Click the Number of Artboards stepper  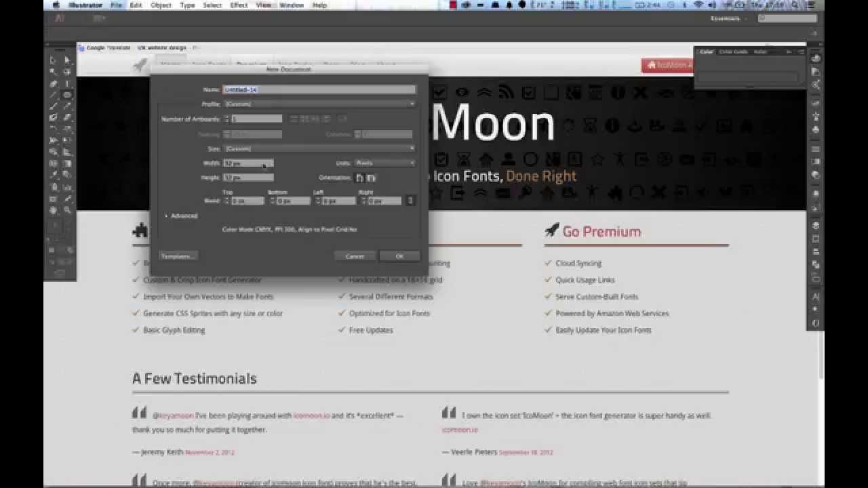(226, 119)
